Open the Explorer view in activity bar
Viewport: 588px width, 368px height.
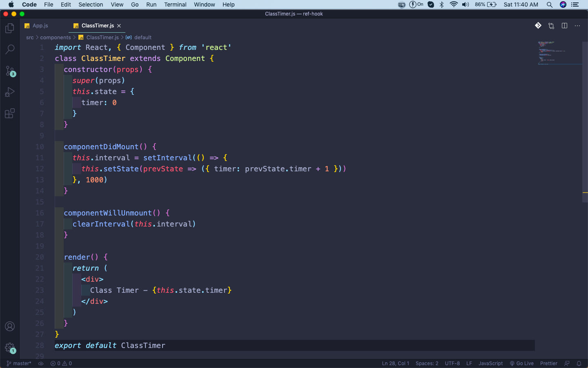pyautogui.click(x=9, y=28)
